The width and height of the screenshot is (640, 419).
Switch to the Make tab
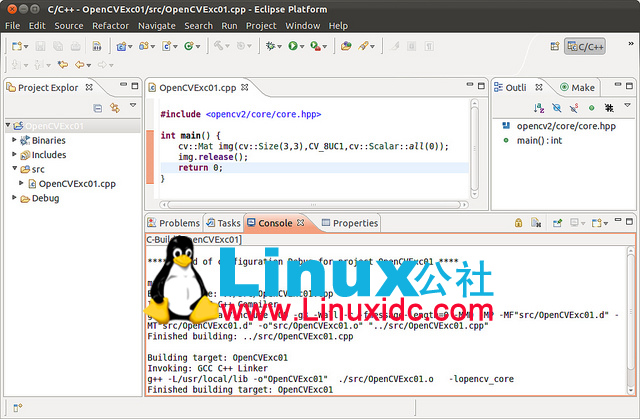point(578,87)
